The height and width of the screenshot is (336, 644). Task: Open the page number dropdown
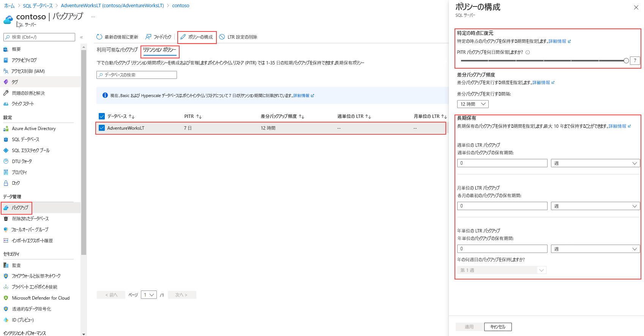(x=149, y=295)
